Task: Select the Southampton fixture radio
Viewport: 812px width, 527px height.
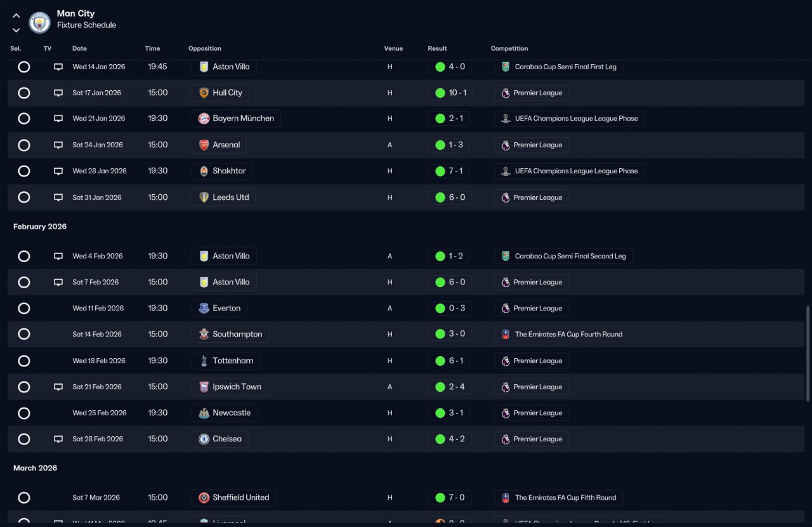Action: 24,334
